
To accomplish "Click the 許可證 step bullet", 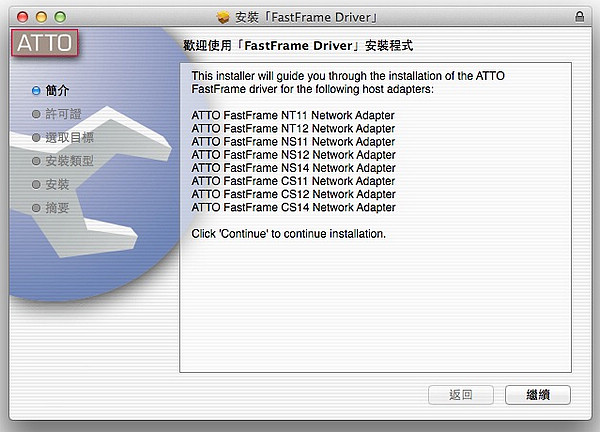I will click(36, 114).
